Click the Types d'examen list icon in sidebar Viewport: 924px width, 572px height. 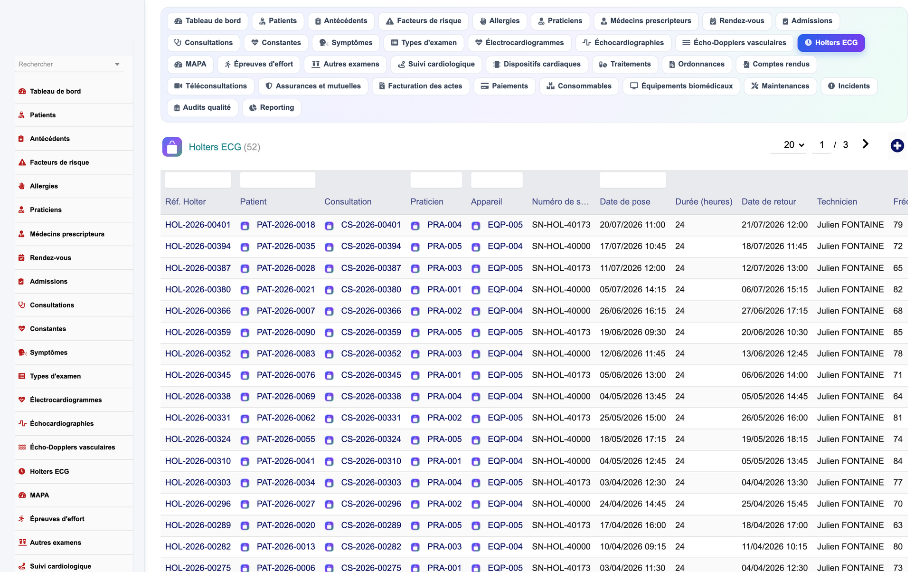(x=22, y=376)
